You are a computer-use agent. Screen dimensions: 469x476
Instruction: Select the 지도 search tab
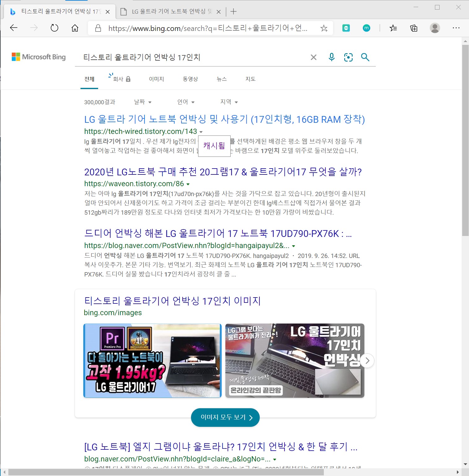[250, 79]
